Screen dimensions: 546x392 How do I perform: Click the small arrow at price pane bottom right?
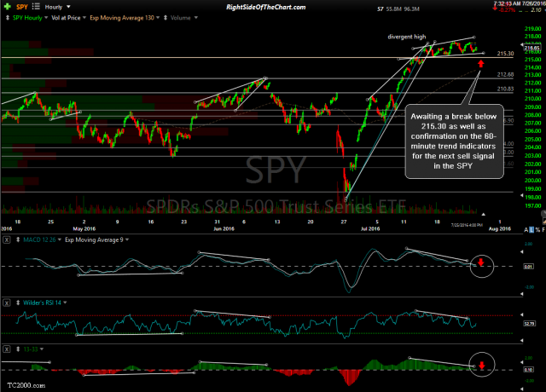[x=521, y=196]
